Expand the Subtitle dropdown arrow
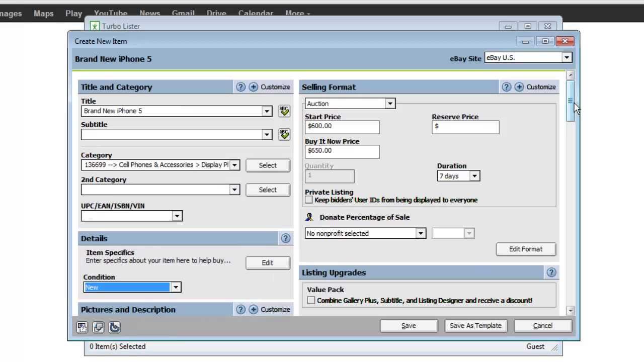 (x=267, y=134)
